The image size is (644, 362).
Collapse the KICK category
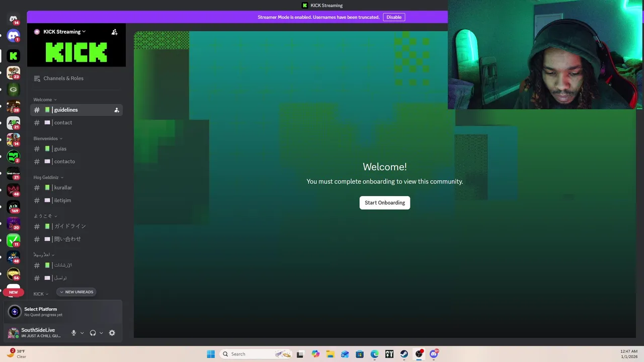41,294
